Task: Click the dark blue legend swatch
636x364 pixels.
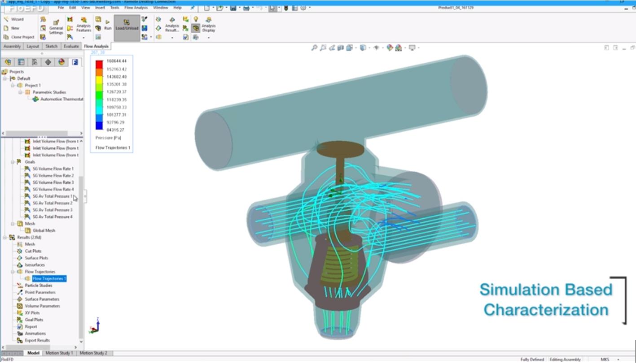Action: 99,126
